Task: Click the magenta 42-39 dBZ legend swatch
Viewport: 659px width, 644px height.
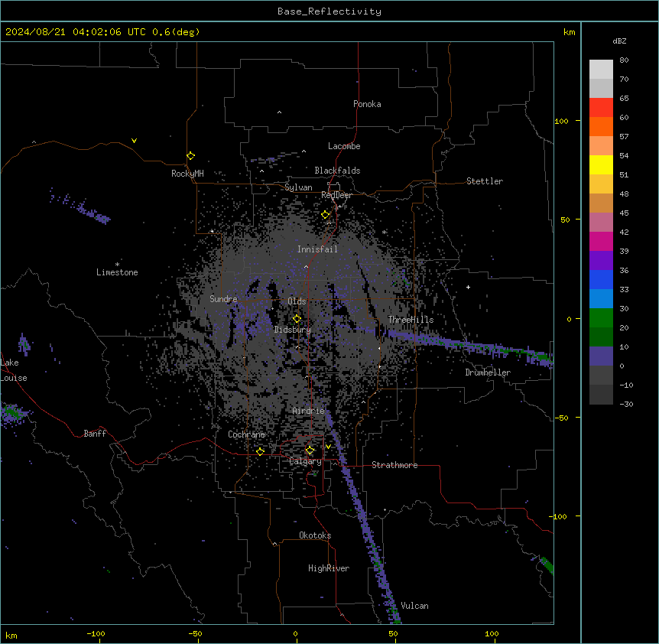Action: pos(601,241)
